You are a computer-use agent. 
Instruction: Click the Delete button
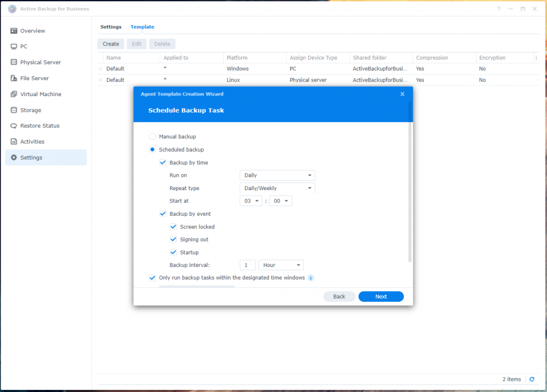(x=162, y=44)
